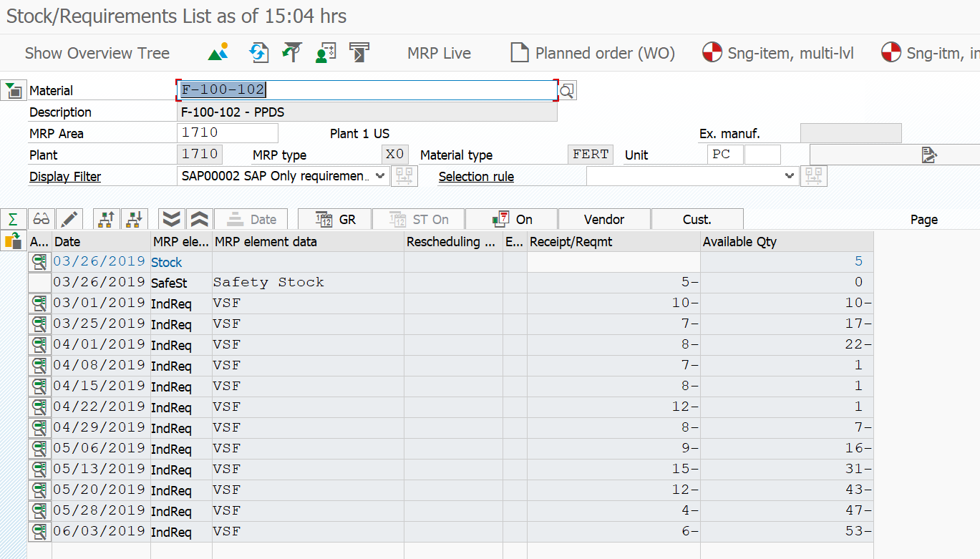The width and height of the screenshot is (980, 559).
Task: Run Sng-item, multi-lvl planning
Action: tap(778, 53)
